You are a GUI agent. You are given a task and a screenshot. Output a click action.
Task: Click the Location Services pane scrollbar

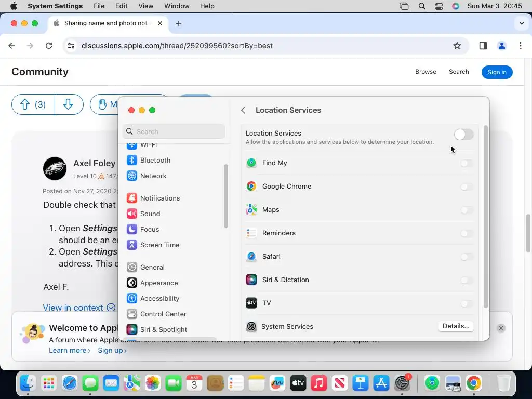[486, 217]
